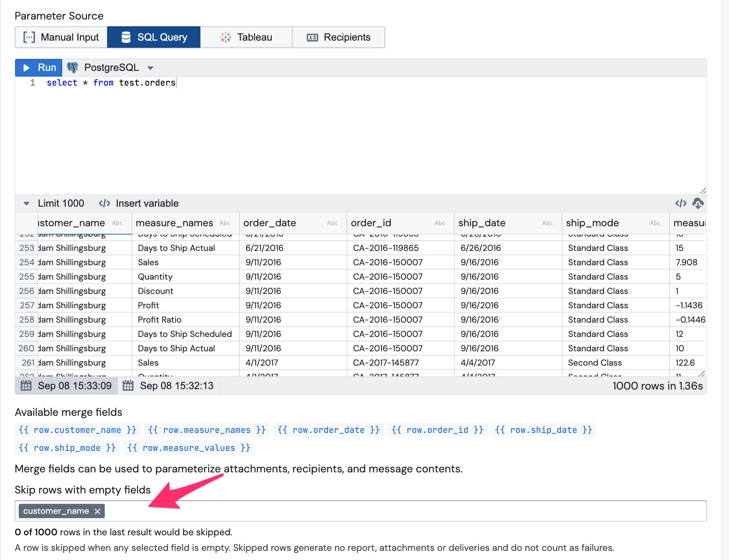
Task: Click into the SQL editor text area
Action: [361, 135]
